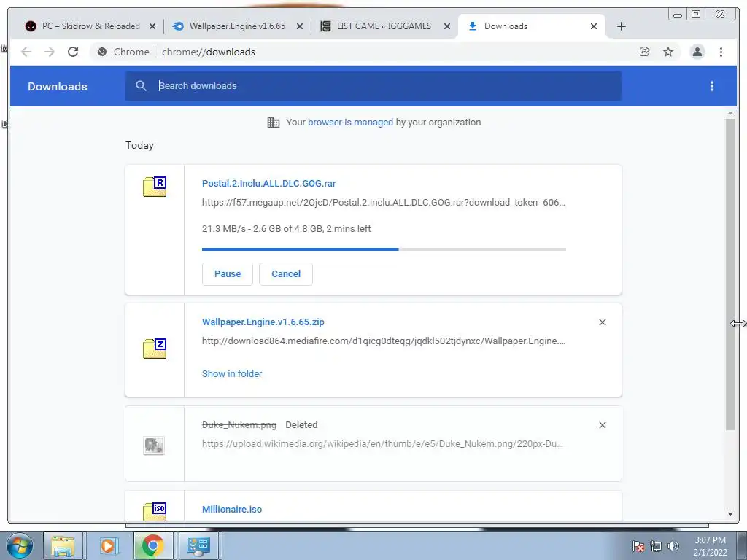Open the Downloads page more actions menu
This screenshot has width=747, height=560.
click(x=712, y=86)
